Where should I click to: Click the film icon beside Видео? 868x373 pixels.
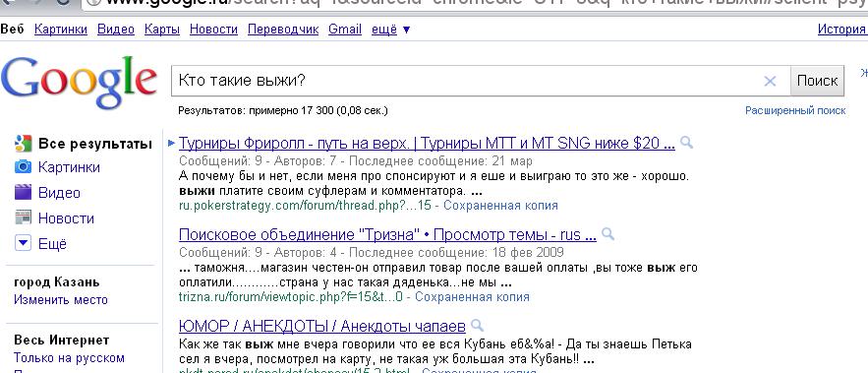tap(23, 192)
